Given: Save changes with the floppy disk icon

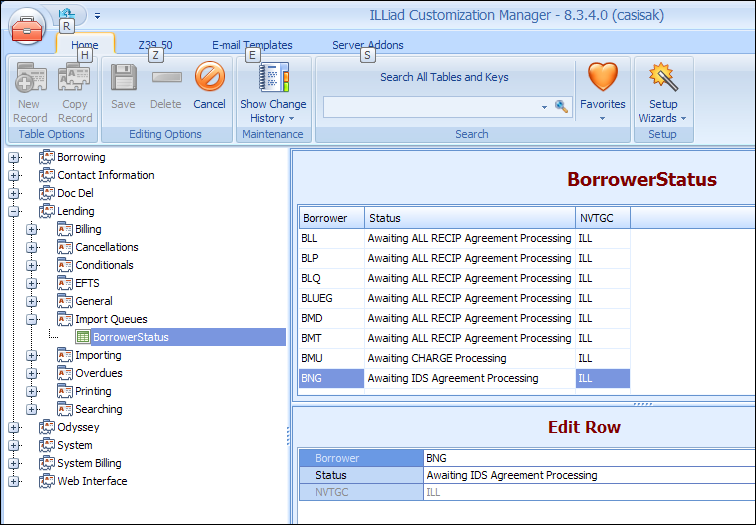Looking at the screenshot, I should [x=123, y=77].
